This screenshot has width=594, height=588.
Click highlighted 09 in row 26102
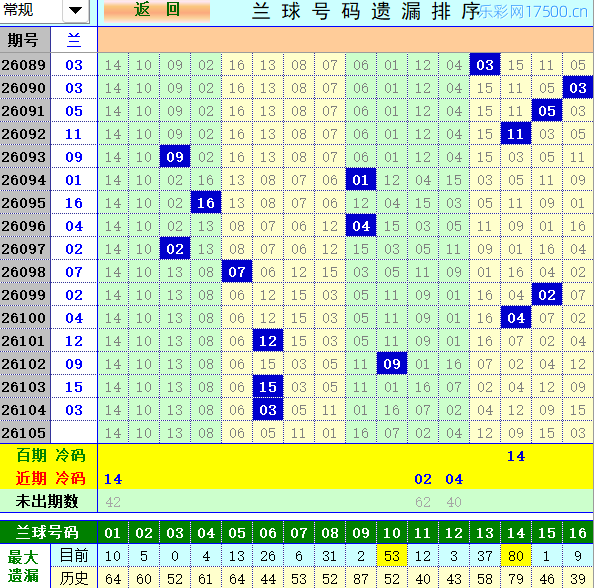pos(392,364)
